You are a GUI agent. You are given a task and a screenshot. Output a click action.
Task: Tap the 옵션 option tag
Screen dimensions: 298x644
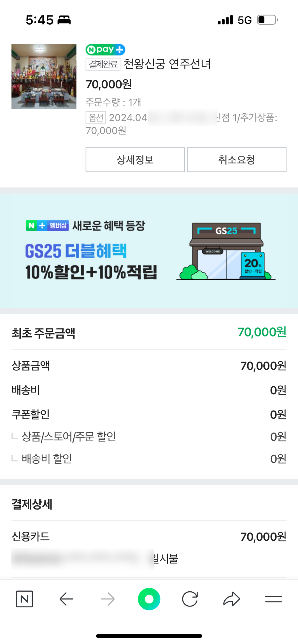96,118
